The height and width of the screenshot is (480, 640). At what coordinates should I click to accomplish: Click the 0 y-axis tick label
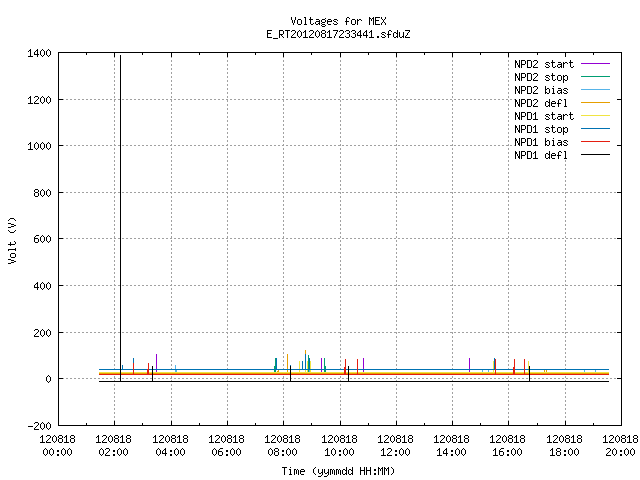coord(49,379)
